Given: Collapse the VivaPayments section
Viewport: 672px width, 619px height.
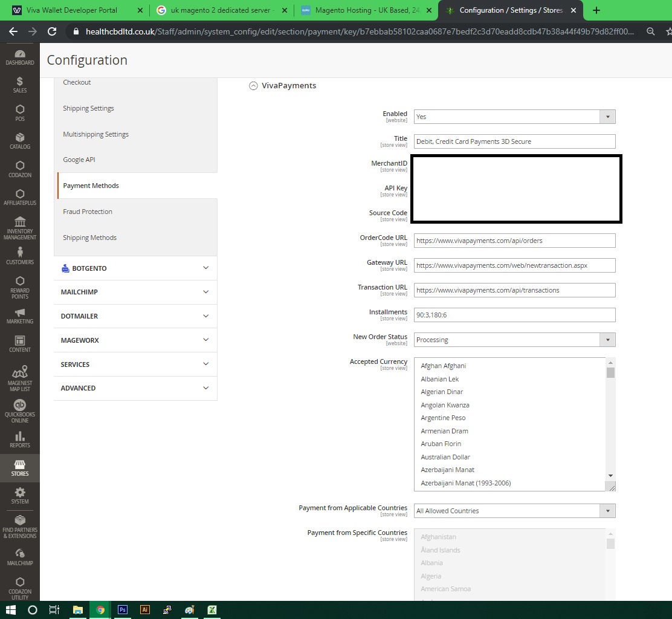Looking at the screenshot, I should (x=253, y=86).
